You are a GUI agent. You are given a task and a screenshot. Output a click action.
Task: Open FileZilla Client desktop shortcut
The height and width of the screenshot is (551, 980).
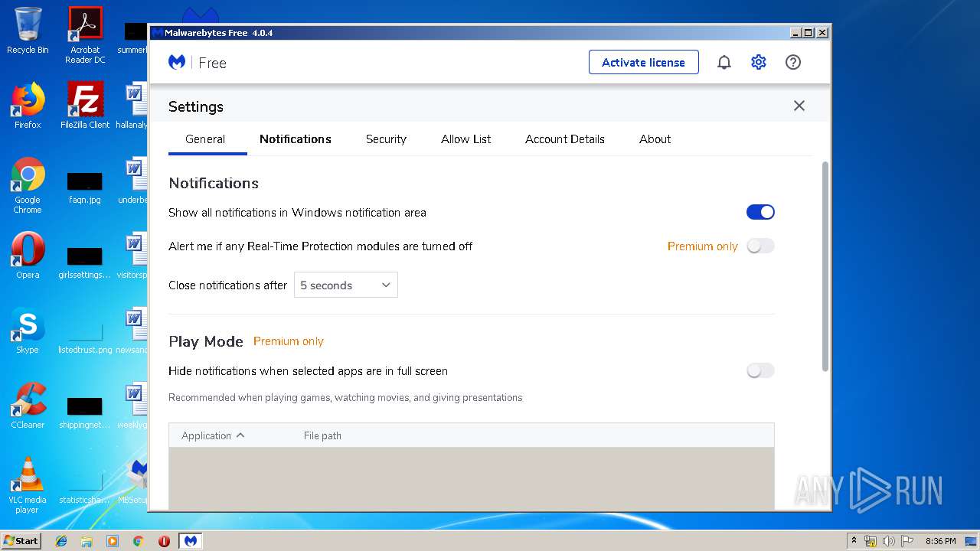tap(85, 106)
